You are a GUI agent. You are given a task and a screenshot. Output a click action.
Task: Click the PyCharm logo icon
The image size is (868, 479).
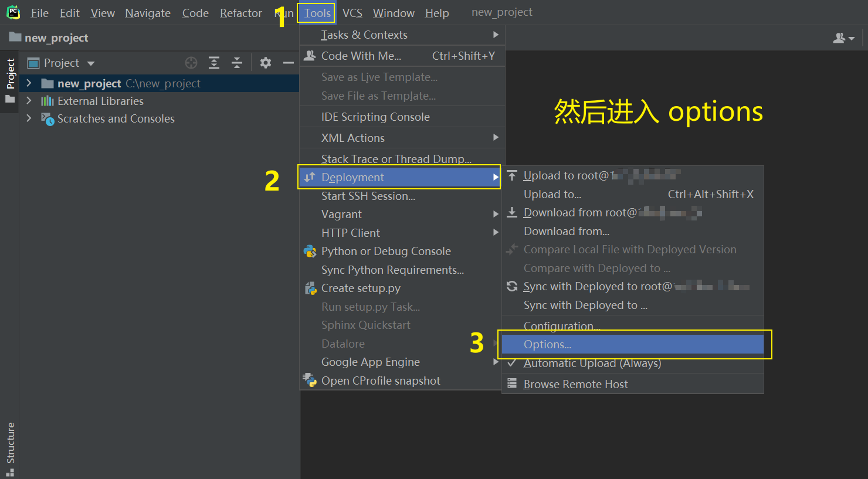pos(13,12)
